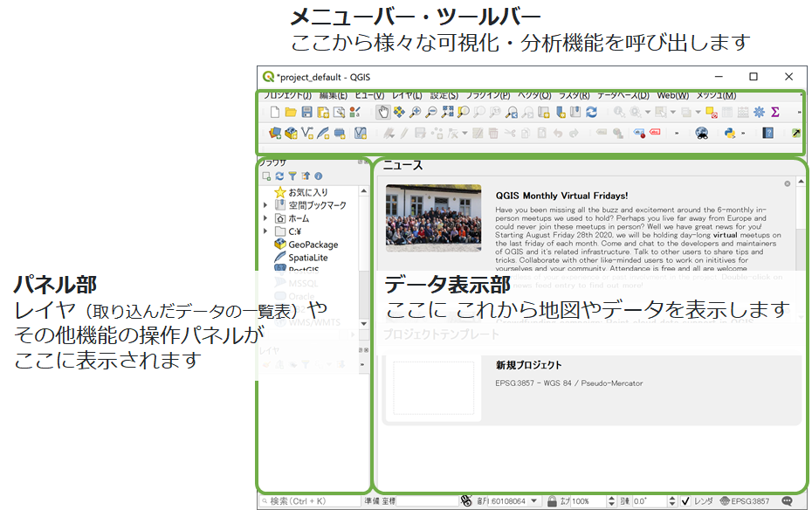812x510 pixels.
Task: Click the Pan Map to Selection icon
Action: coord(399,112)
